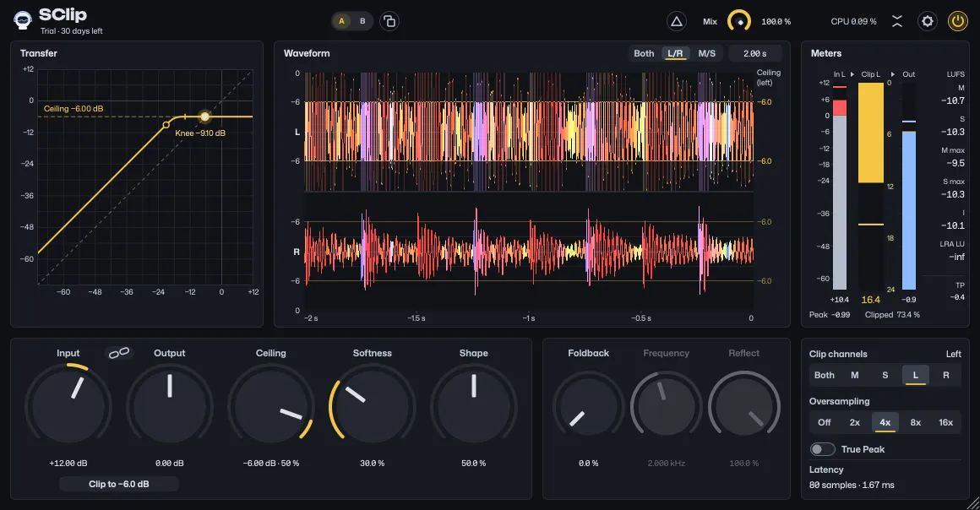Image resolution: width=980 pixels, height=510 pixels.
Task: Click the SClip astronaut logo icon
Action: coord(23,20)
